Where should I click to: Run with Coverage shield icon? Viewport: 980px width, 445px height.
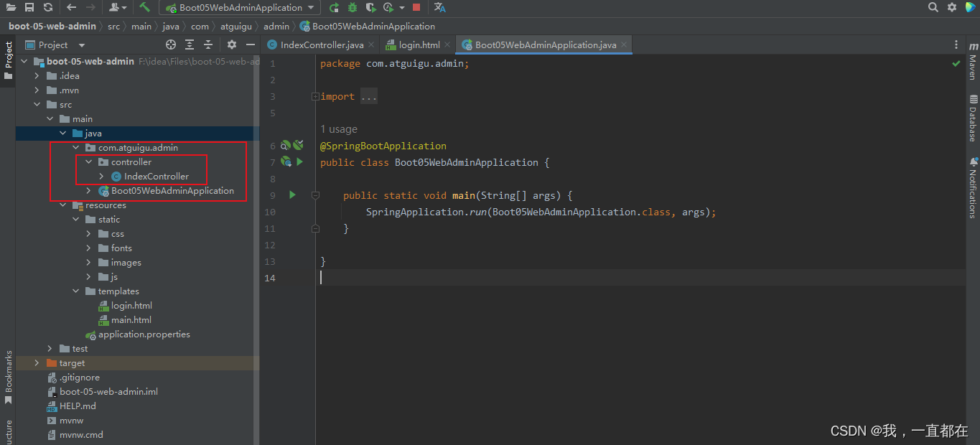[370, 7]
